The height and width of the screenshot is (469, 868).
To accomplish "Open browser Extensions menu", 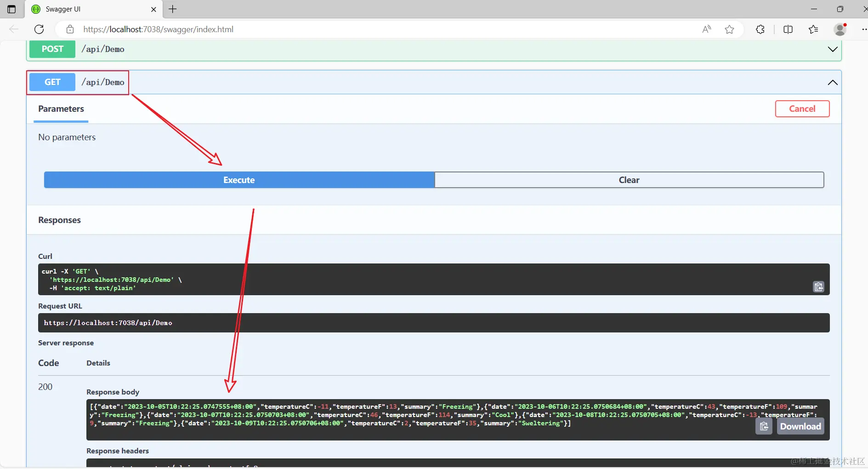I will tap(760, 29).
